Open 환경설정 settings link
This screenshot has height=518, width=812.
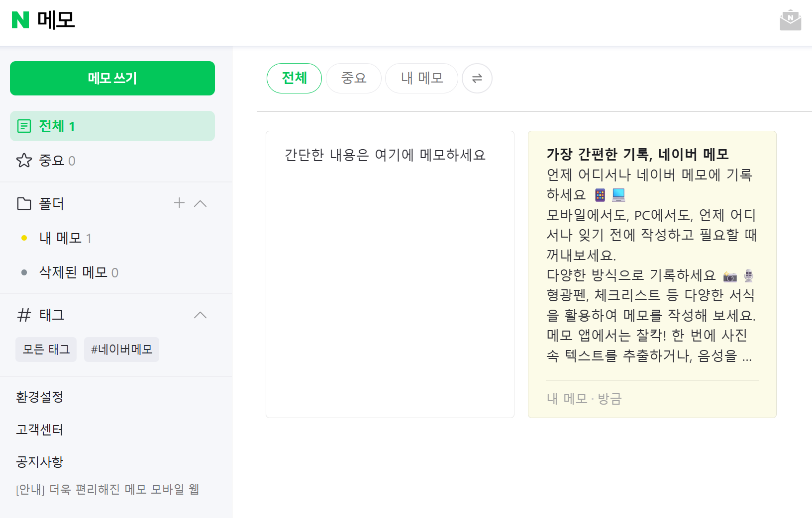pyautogui.click(x=40, y=397)
